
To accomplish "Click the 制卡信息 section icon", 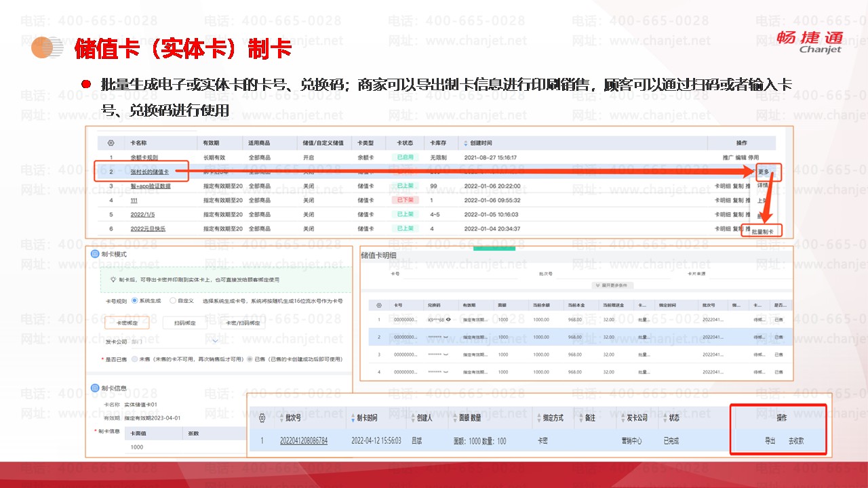I will click(x=95, y=388).
